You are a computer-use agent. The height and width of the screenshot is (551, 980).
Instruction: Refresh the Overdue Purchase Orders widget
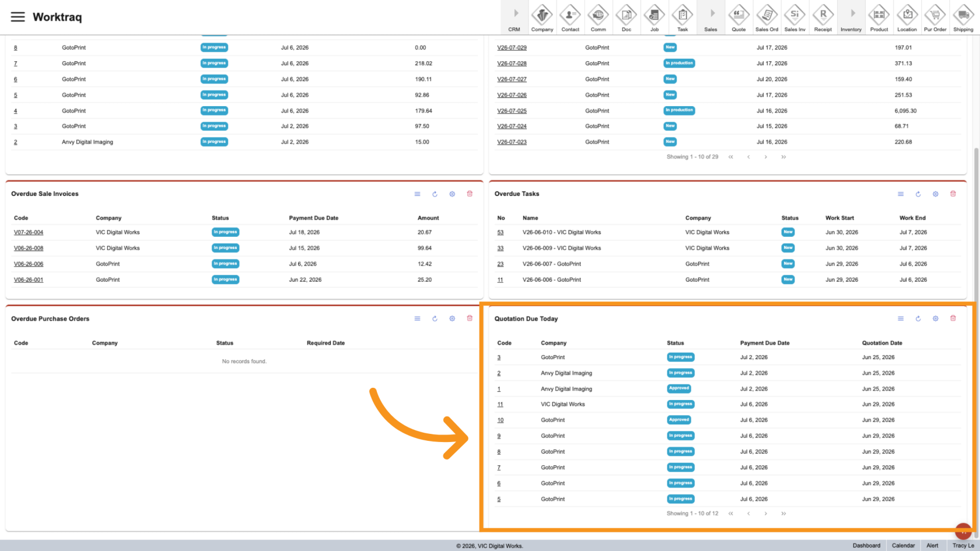[x=435, y=319]
